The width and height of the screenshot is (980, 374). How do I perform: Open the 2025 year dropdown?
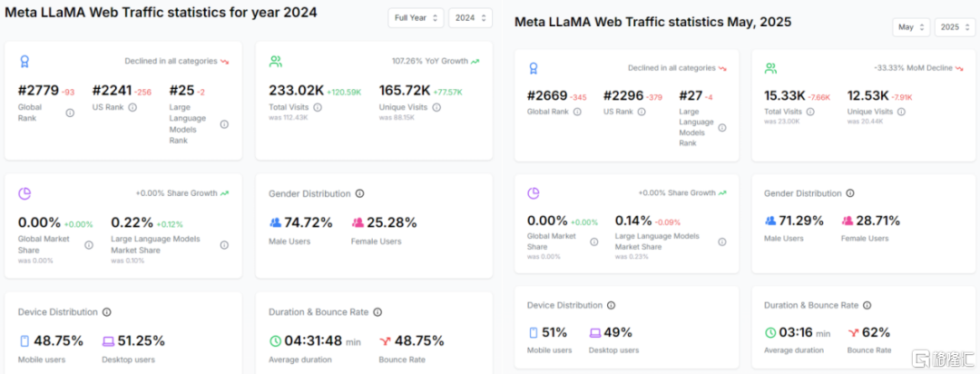[955, 27]
